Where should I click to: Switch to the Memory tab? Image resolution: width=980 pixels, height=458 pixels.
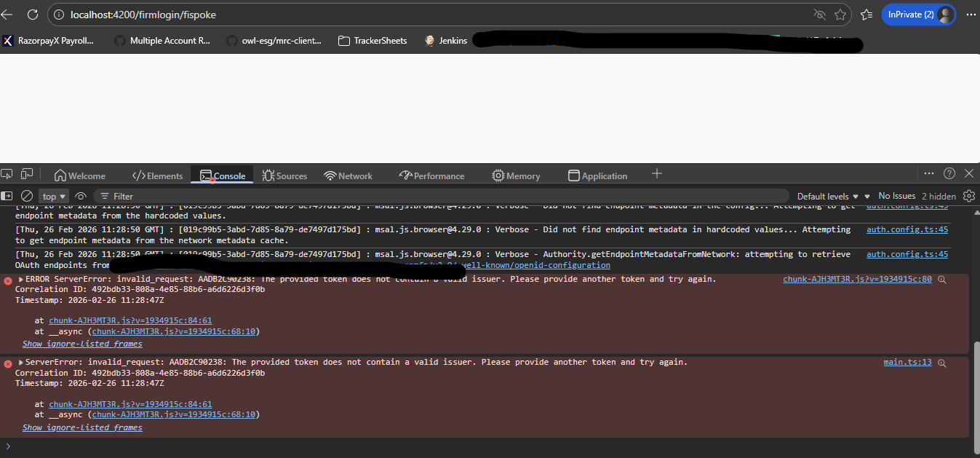tap(516, 175)
